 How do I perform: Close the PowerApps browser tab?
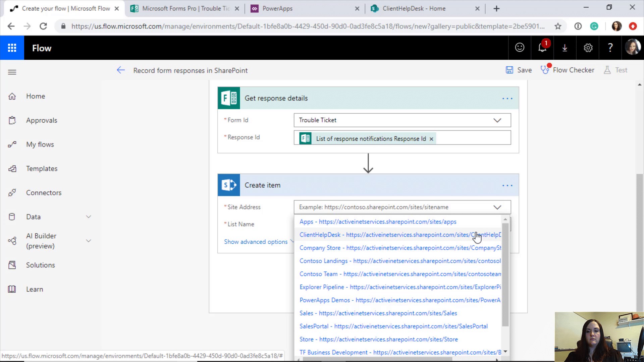(357, 9)
